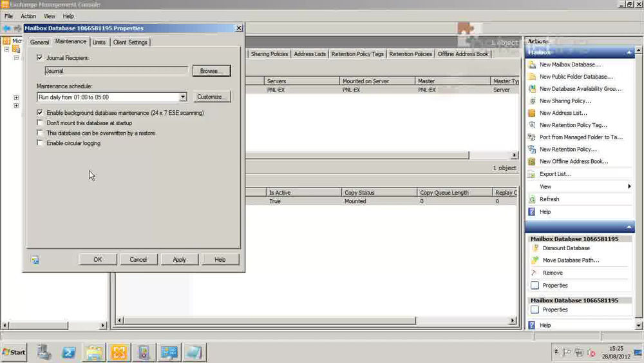644x363 pixels.
Task: Check database can be overwritten by restore
Action: (40, 133)
